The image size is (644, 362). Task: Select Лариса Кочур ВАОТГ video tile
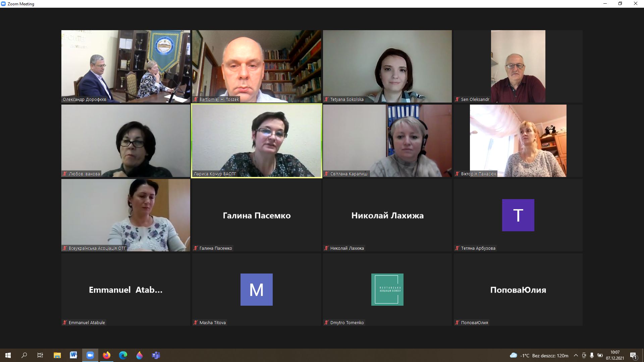(257, 141)
